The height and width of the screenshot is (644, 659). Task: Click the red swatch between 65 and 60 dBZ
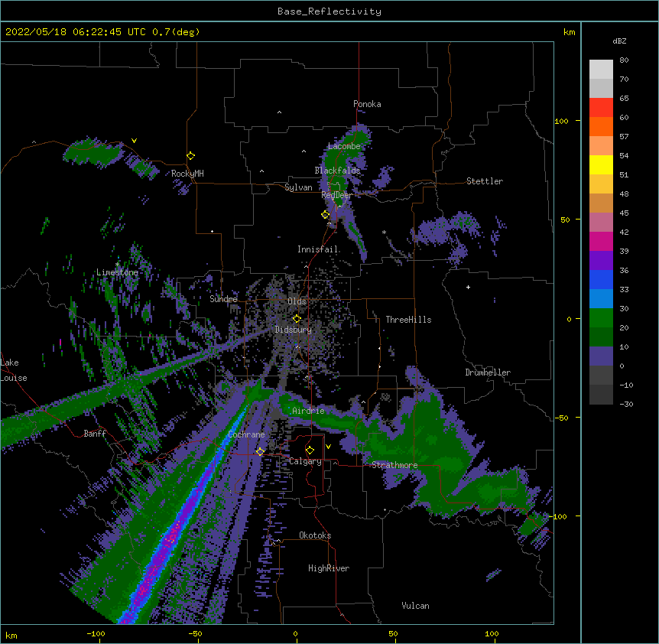click(601, 108)
